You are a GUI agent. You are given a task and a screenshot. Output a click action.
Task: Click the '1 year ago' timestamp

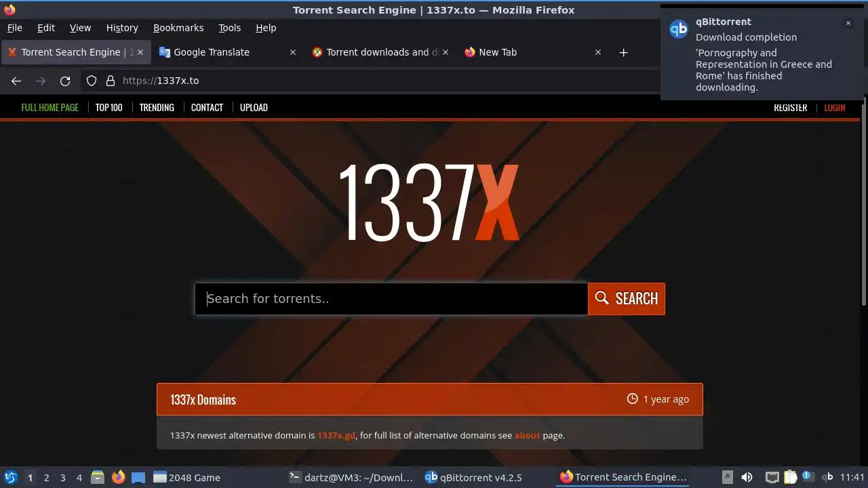click(666, 399)
